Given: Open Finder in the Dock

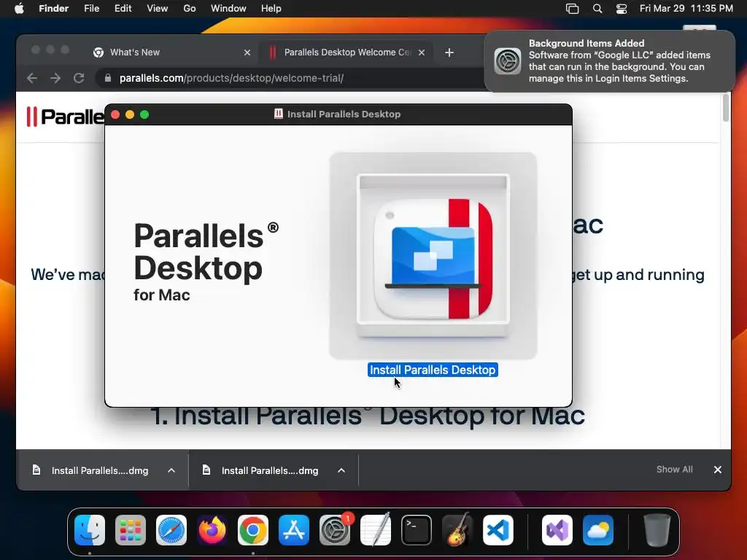Looking at the screenshot, I should coord(90,530).
